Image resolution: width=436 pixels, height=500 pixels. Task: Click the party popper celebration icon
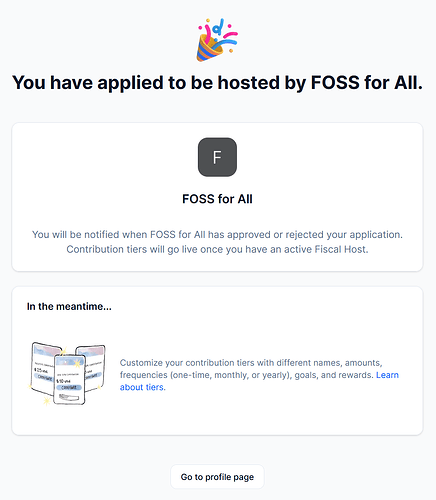coord(217,40)
